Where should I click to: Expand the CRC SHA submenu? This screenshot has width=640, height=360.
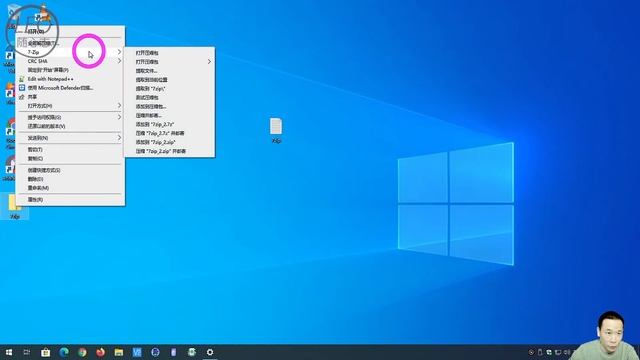point(70,61)
